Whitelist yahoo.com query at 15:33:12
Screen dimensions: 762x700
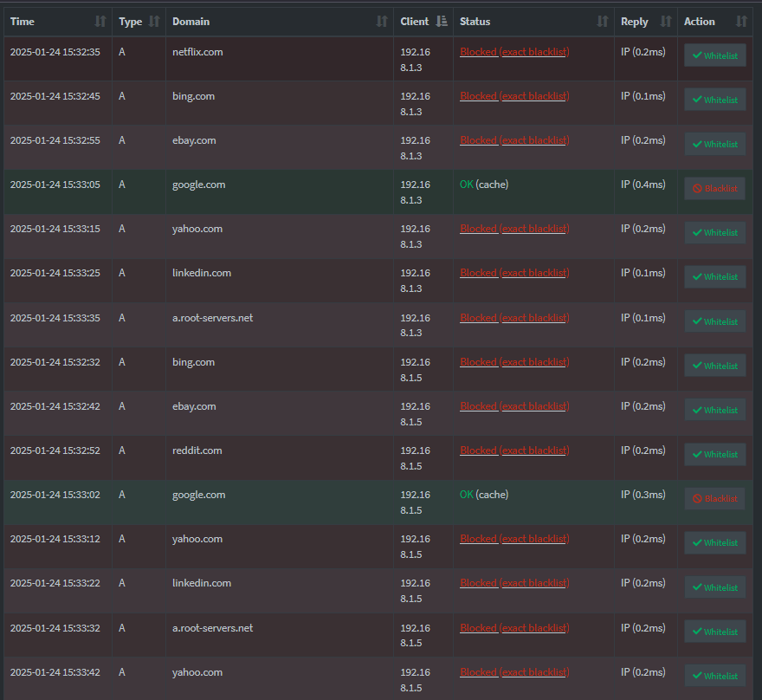(x=715, y=542)
